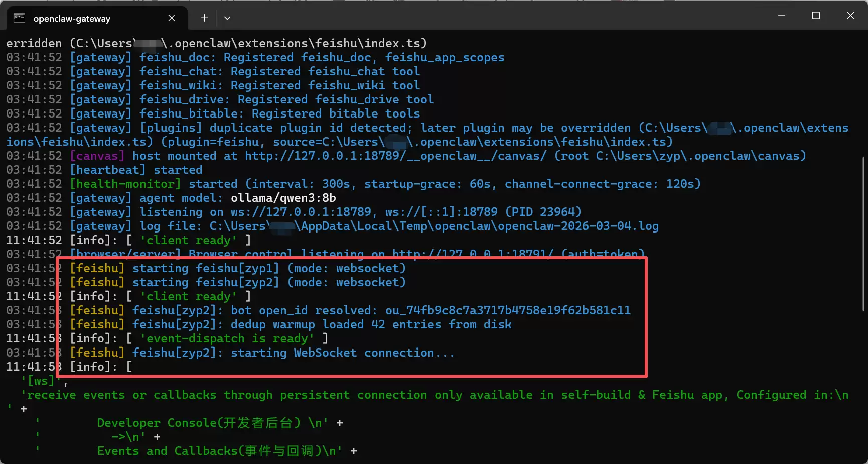The width and height of the screenshot is (868, 464).
Task: Open a new terminal tab with the plus icon
Action: point(204,18)
